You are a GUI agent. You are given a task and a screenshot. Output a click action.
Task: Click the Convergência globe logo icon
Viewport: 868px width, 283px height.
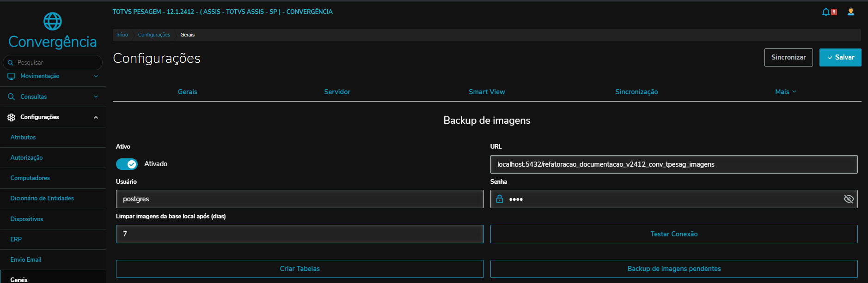click(52, 21)
